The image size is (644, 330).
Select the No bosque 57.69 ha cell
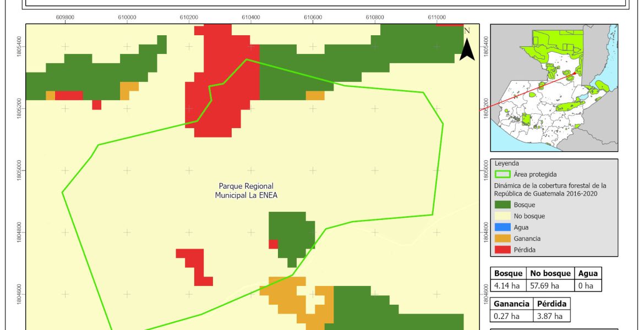(x=548, y=285)
